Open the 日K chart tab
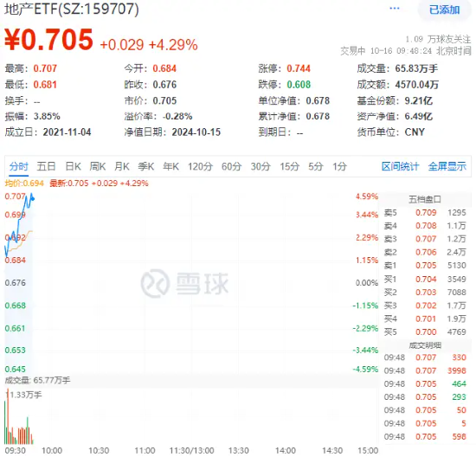Screen dimensions: 476x457 [x=74, y=166]
